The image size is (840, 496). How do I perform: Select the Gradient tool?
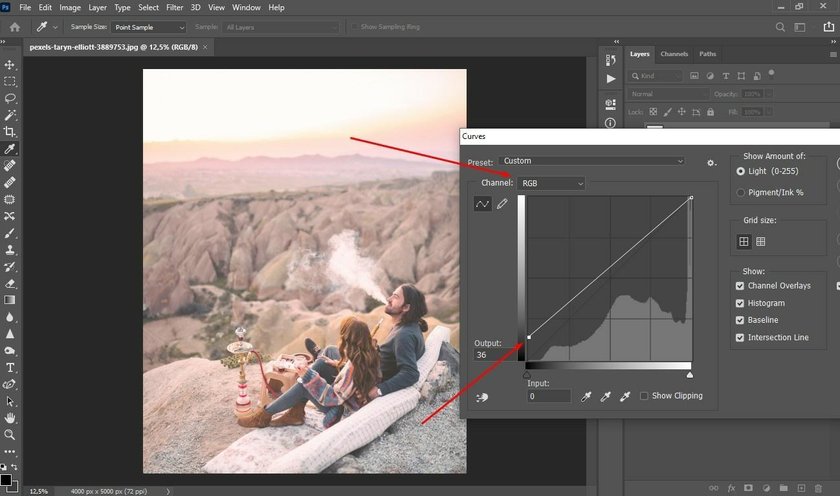click(x=10, y=300)
